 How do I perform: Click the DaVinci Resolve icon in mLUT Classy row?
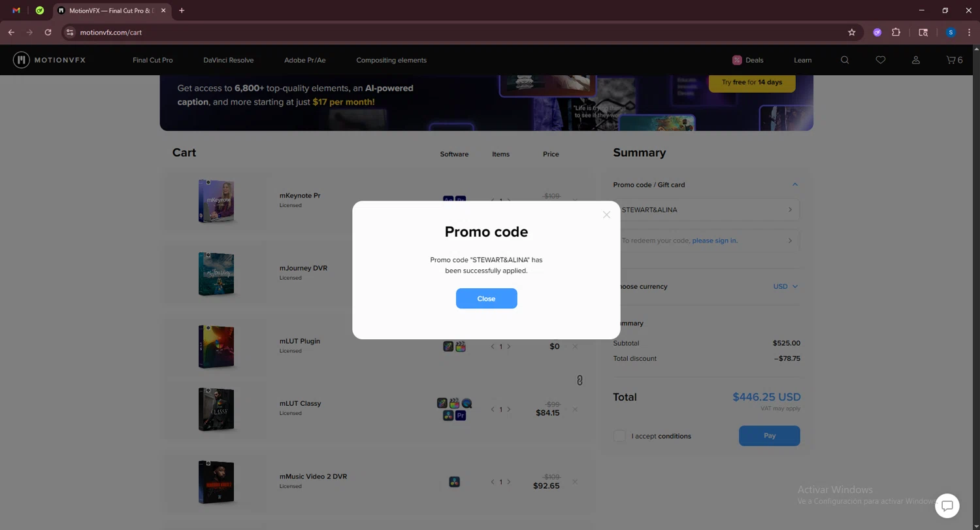coord(448,415)
